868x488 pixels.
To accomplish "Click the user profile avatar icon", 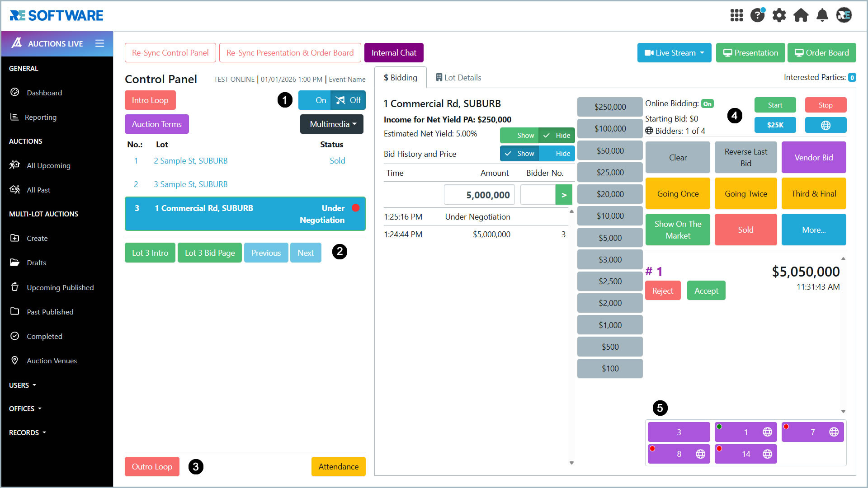I will [844, 15].
